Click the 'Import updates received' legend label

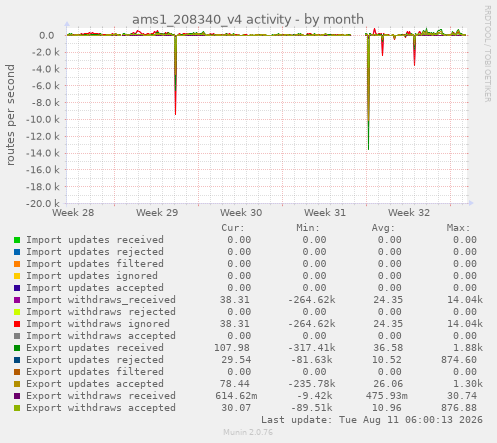[x=95, y=240]
